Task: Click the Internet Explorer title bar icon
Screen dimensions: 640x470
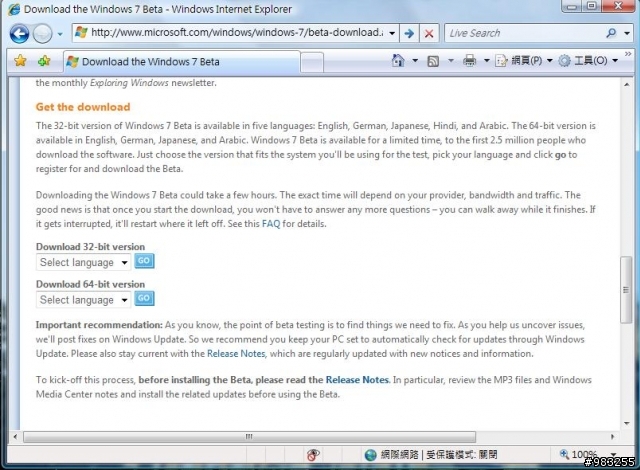Action: coord(14,9)
